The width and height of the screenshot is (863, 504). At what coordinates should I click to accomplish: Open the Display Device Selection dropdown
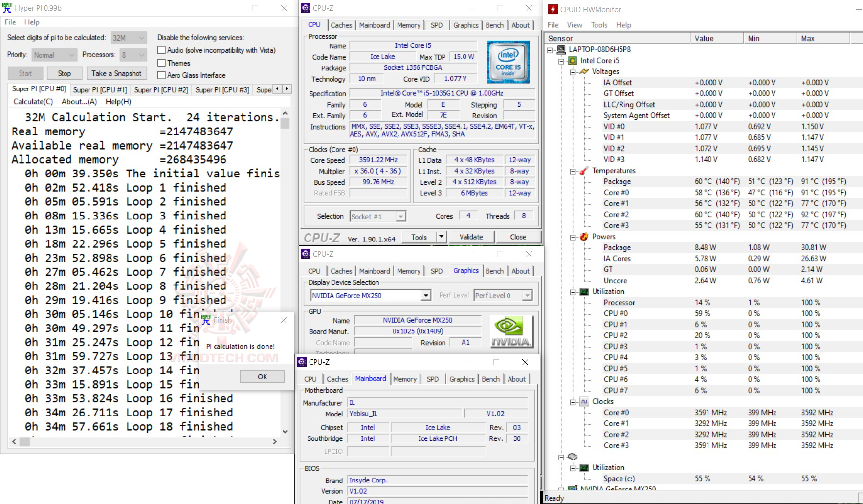click(426, 296)
